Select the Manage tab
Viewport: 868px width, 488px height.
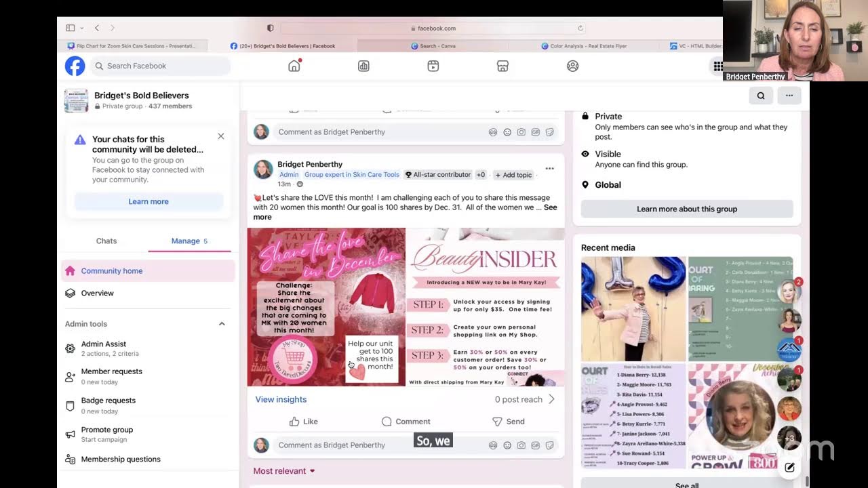(x=189, y=241)
